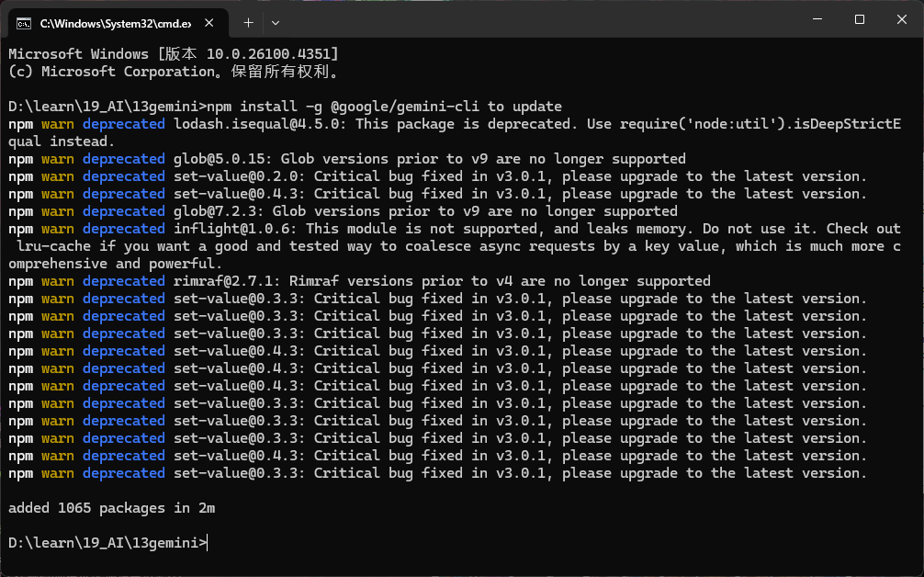Click the blinking cursor after D:\learn\19_AI\13gemini>
Screen dimensions: 924x577
208,542
